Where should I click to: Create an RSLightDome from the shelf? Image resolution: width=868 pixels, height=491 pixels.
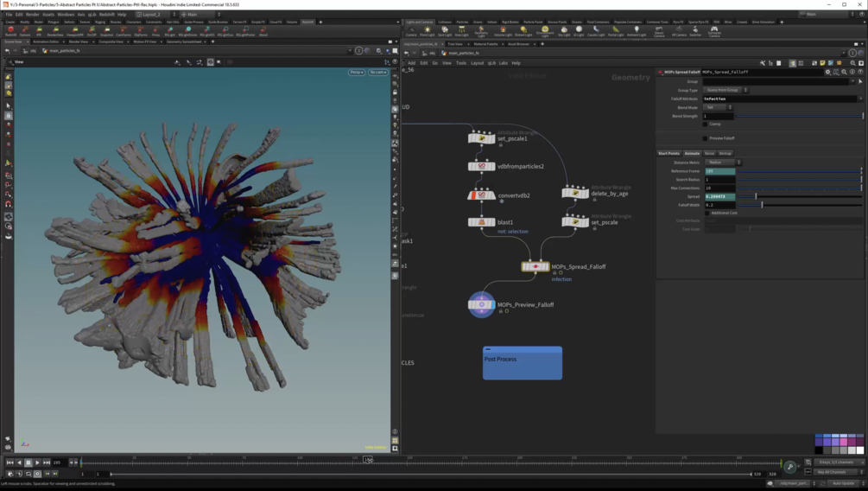pyautogui.click(x=187, y=30)
